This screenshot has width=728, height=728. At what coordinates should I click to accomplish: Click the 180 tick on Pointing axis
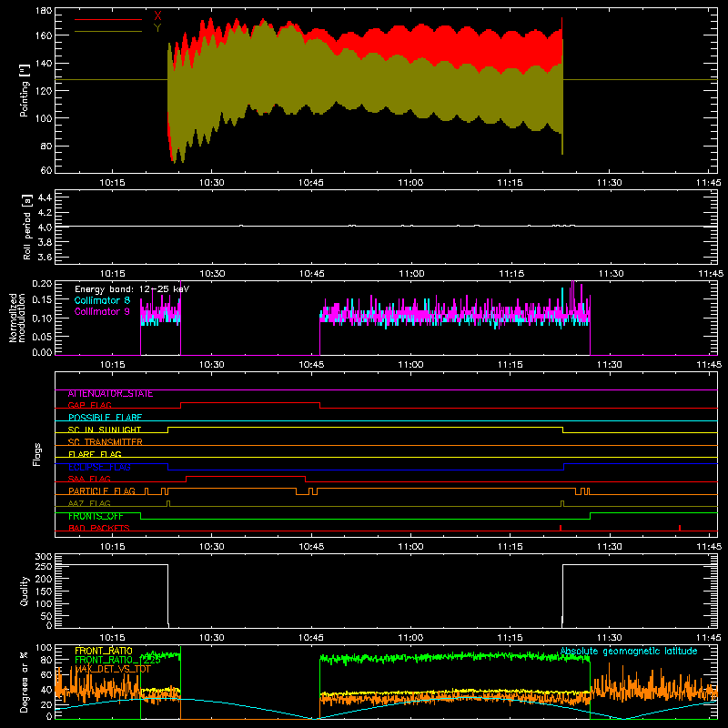click(x=43, y=11)
